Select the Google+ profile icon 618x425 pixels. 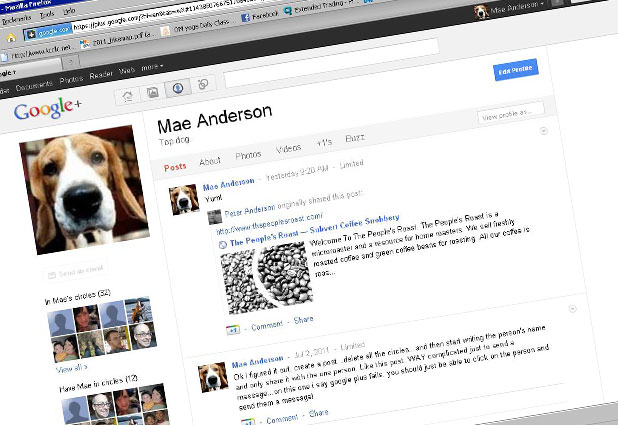pos(178,88)
